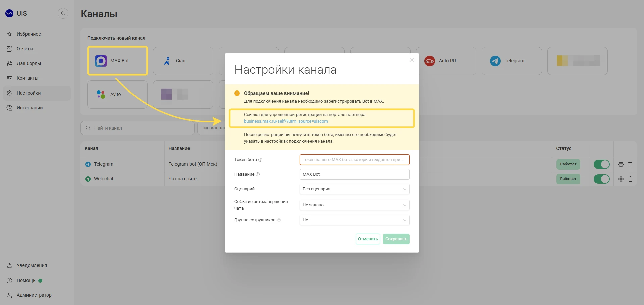Disable the Web chat channel switch
This screenshot has height=305, width=644.
tap(601, 179)
